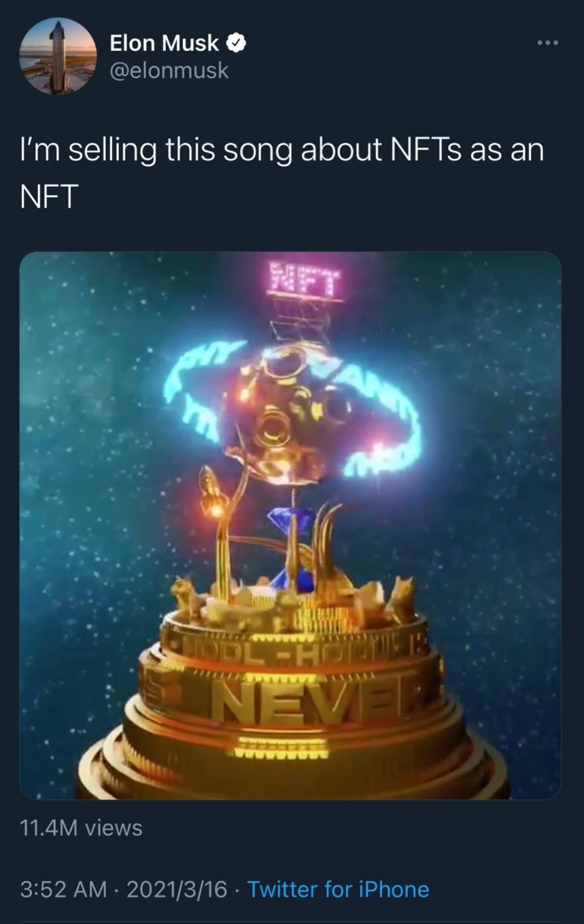The height and width of the screenshot is (924, 584).
Task: Select the tweet text about selling NFTs
Action: click(282, 172)
